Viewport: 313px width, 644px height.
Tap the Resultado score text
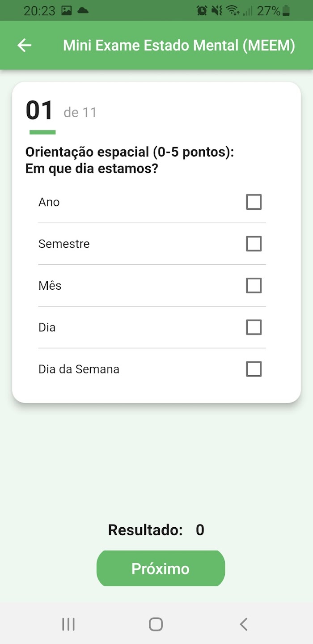pyautogui.click(x=156, y=530)
